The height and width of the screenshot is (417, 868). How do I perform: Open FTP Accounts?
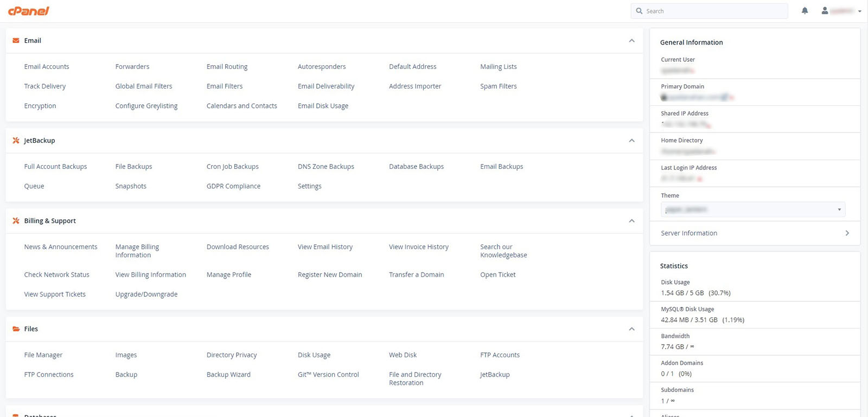[x=500, y=355]
